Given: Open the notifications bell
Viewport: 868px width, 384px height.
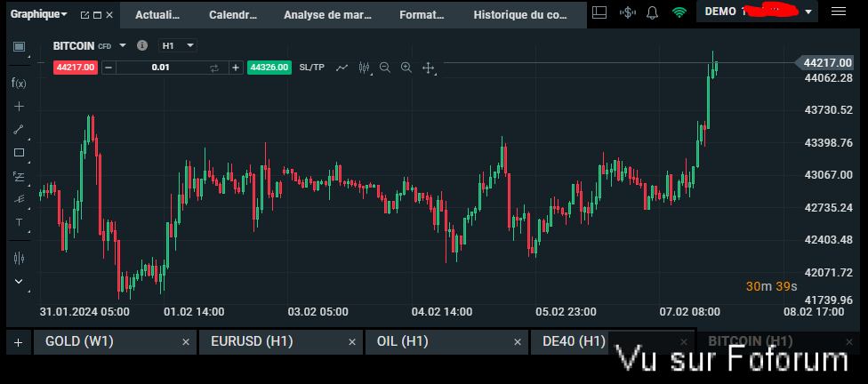Looking at the screenshot, I should tap(652, 12).
